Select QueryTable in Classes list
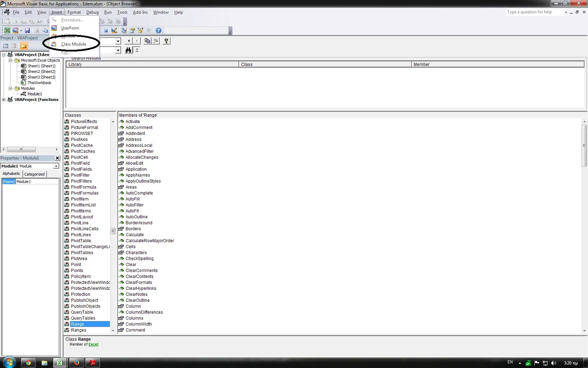 click(82, 312)
